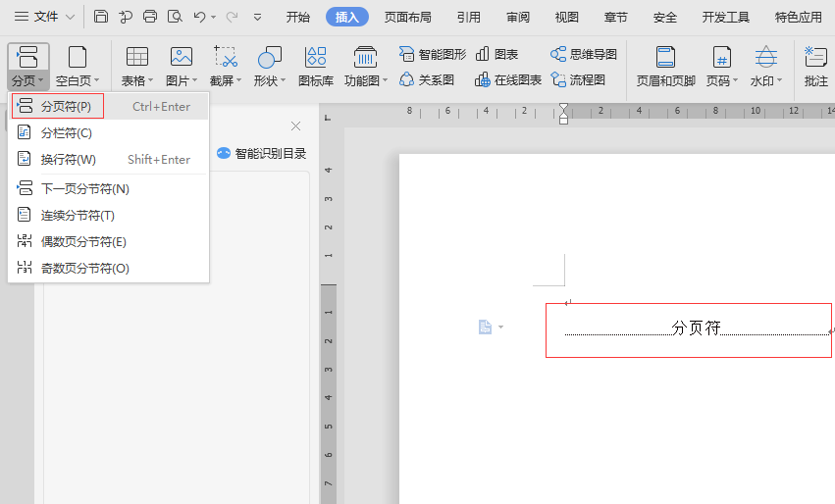The width and height of the screenshot is (835, 504).
Task: Switch to the 开始 tab
Action: pyautogui.click(x=297, y=17)
